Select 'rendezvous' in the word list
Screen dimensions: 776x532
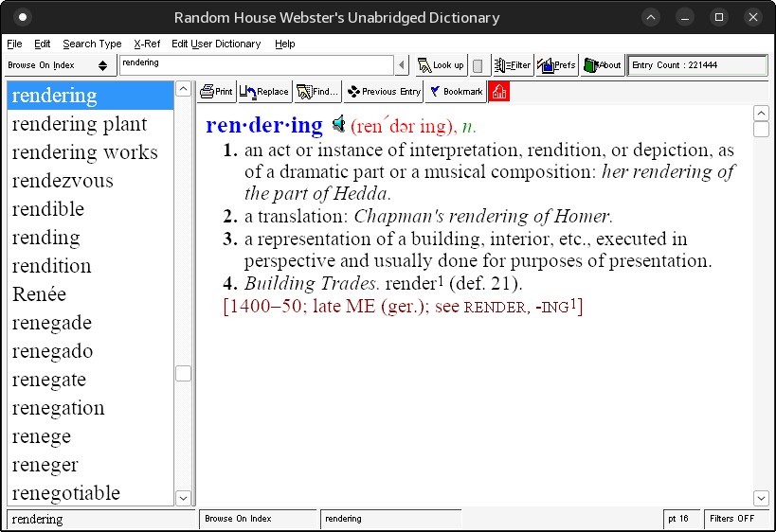tap(63, 181)
